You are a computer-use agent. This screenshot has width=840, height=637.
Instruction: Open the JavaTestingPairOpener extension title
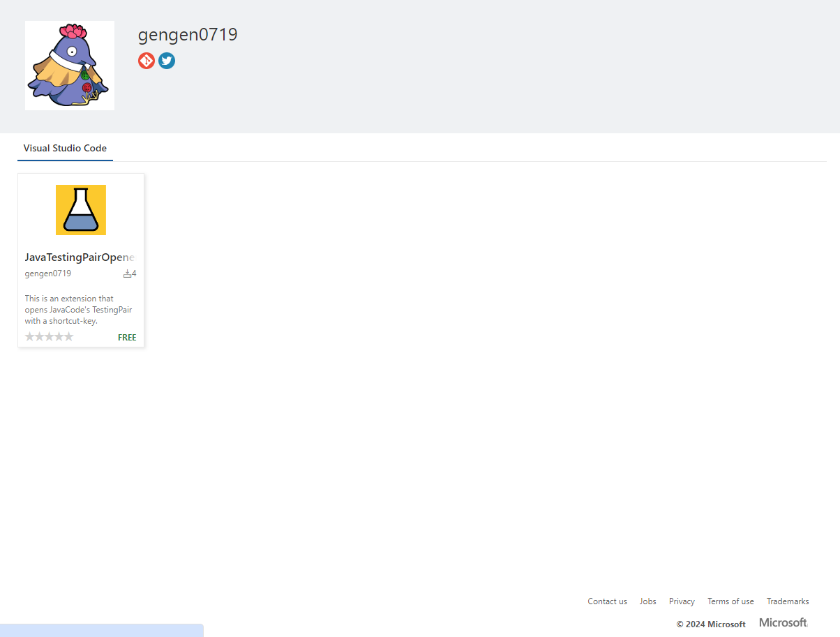[80, 257]
